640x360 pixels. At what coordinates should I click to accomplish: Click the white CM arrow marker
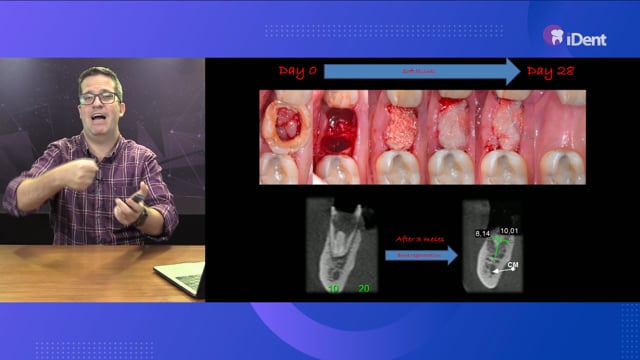pos(504,269)
